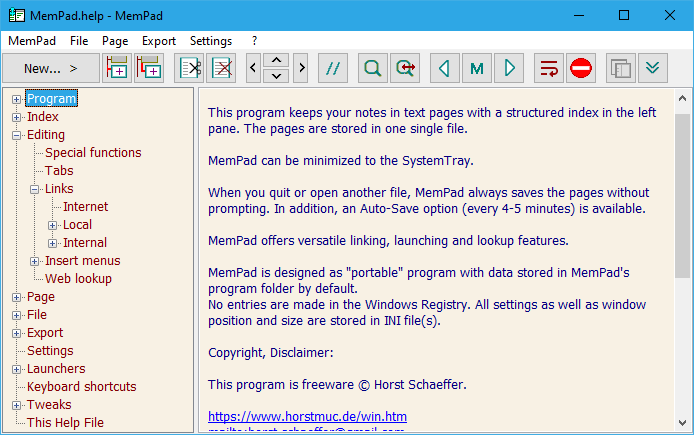Move page right with the right chevron

pos(301,68)
